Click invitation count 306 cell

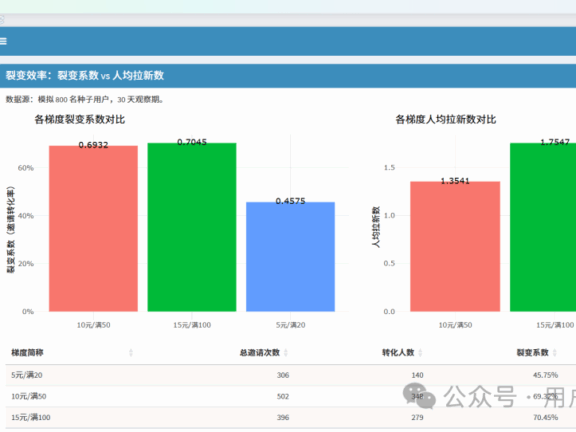[x=283, y=375]
